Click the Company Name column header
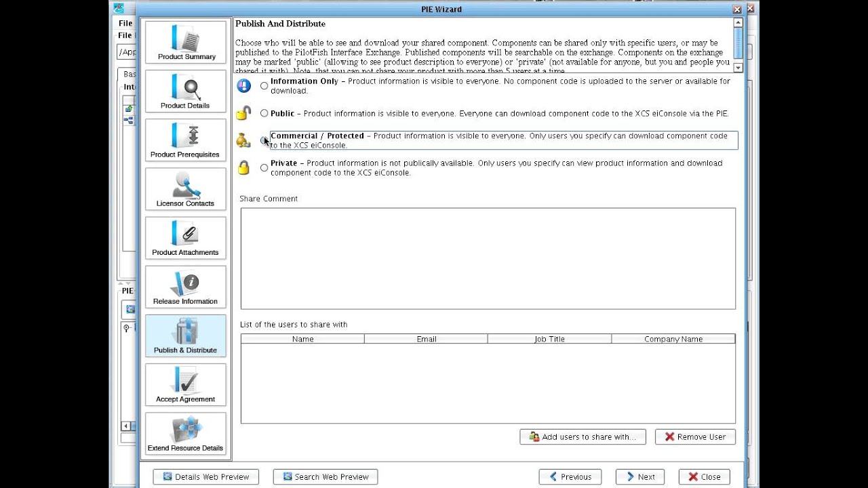This screenshot has width=868, height=488. coord(673,339)
